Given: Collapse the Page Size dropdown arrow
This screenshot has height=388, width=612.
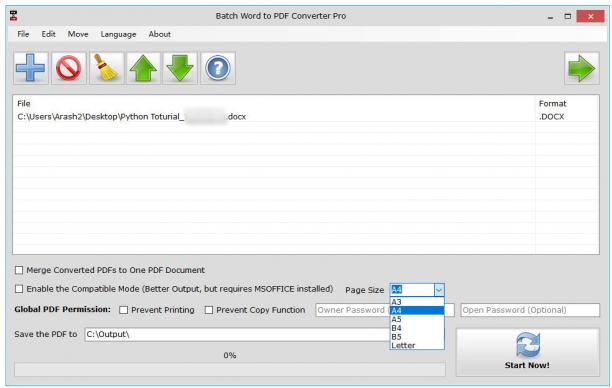Looking at the screenshot, I should click(x=439, y=290).
